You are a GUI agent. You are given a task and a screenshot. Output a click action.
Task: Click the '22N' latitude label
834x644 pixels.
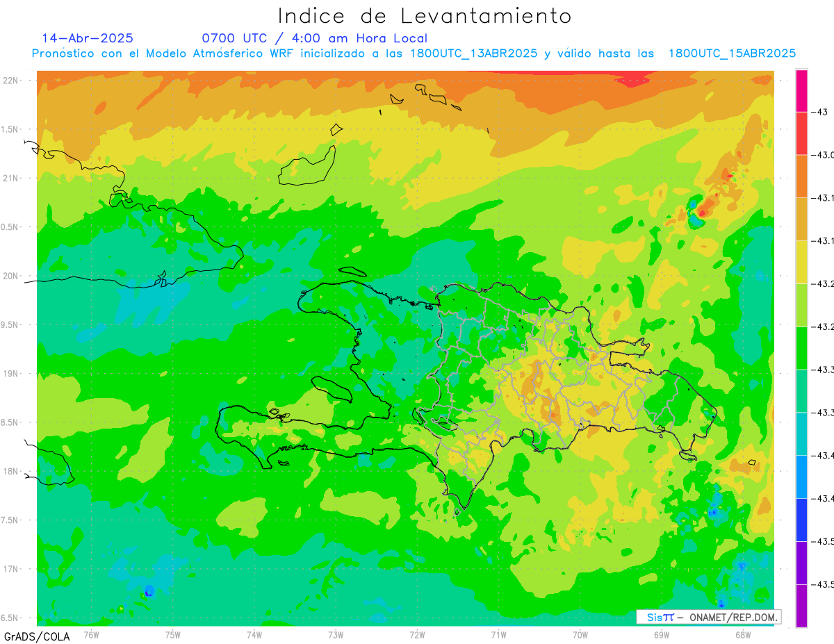10,80
